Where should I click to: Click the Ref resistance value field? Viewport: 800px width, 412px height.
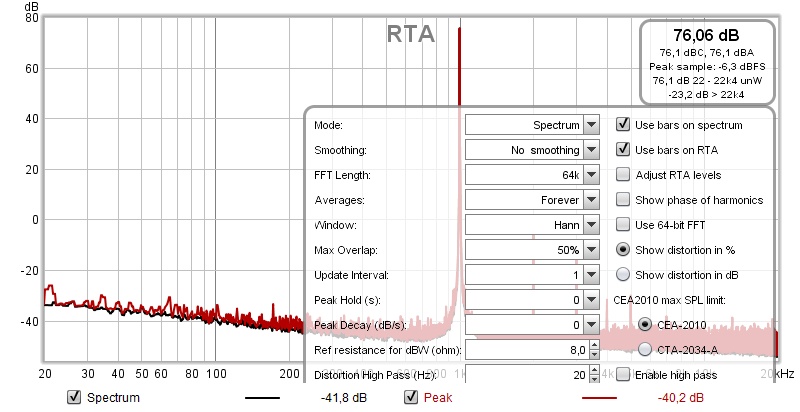pyautogui.click(x=526, y=350)
